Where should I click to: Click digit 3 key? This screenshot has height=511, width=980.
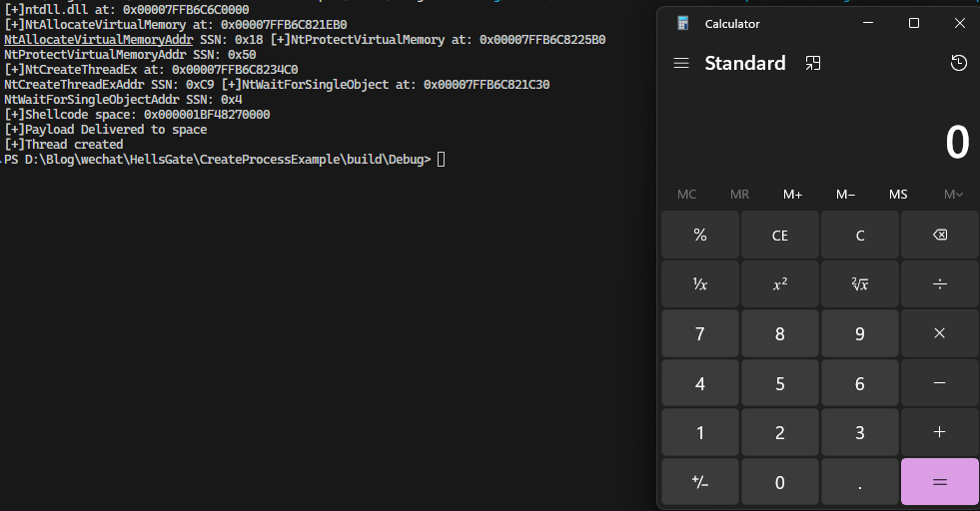click(860, 432)
